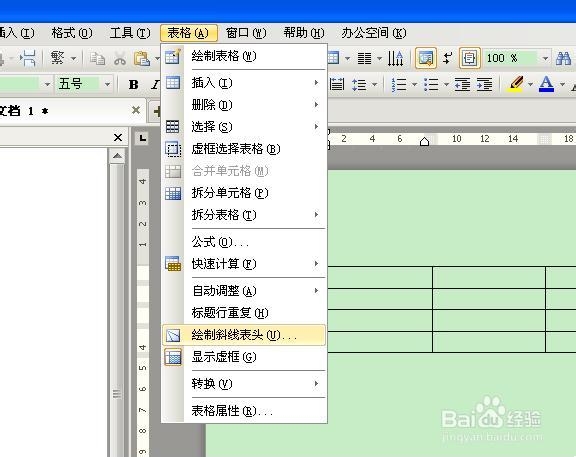Open the 格式(O) menu
Viewport: 576px width, 457px height.
tap(72, 33)
